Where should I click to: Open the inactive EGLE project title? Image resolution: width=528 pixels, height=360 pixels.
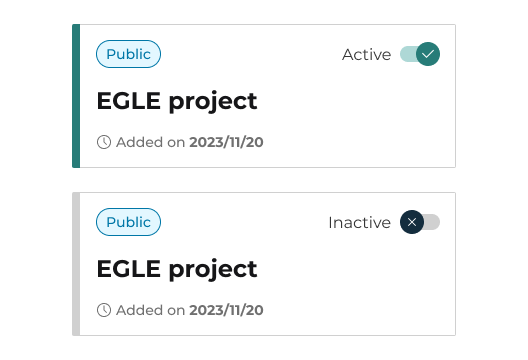coord(177,269)
